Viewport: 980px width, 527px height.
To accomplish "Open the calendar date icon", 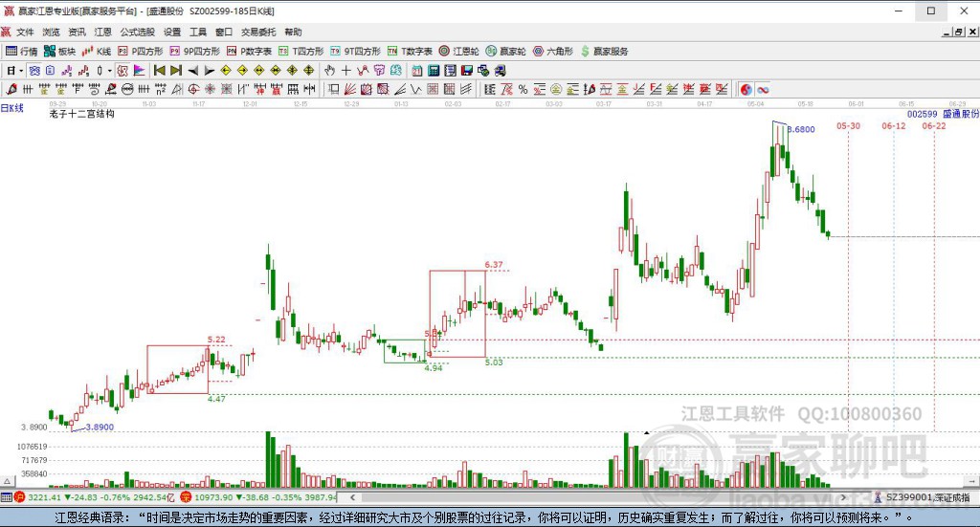I will [x=417, y=71].
